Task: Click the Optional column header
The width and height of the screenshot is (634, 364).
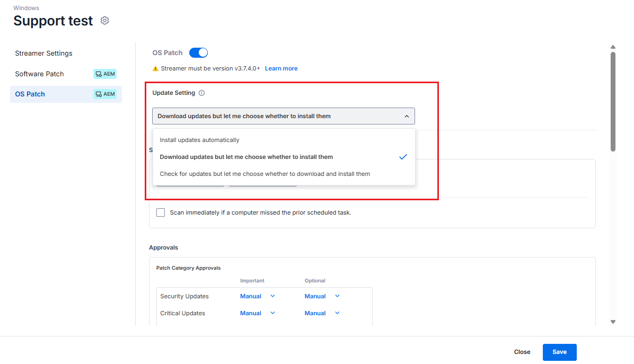Action: (x=315, y=280)
